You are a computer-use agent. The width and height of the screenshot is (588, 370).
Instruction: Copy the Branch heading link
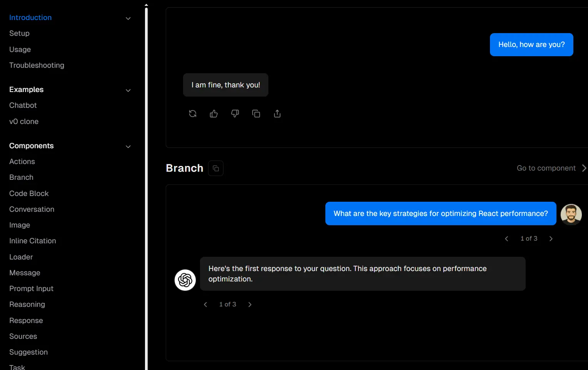coord(216,168)
